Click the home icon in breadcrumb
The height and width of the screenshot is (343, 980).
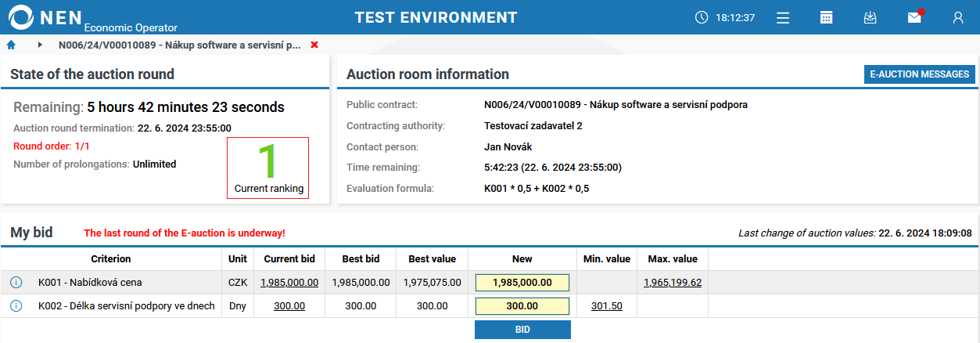(x=11, y=45)
